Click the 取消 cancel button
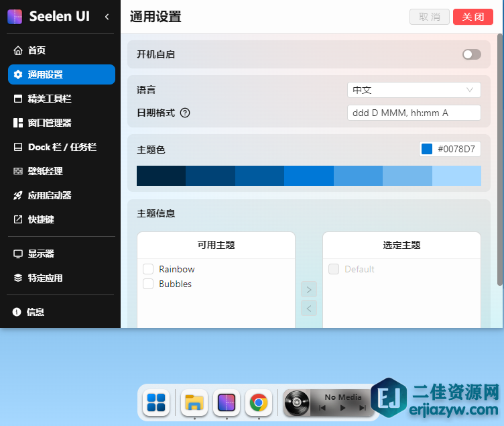The image size is (504, 426). [430, 17]
